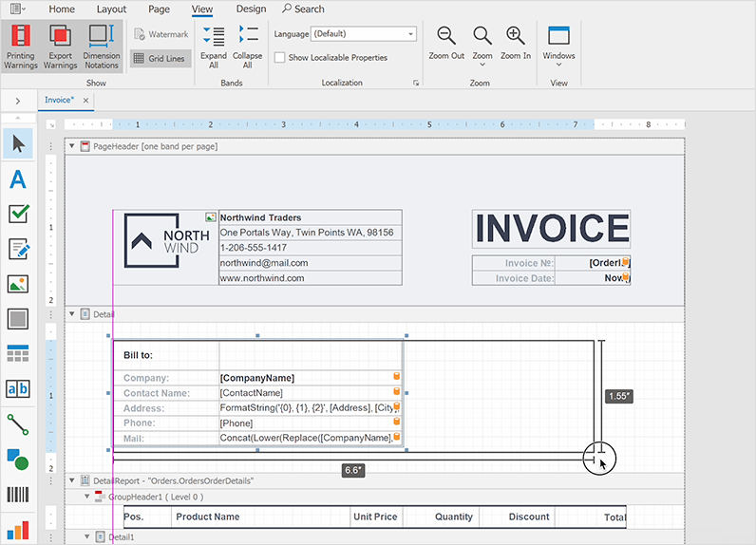
Task: Select the pointer tool in toolbox
Action: coord(18,143)
